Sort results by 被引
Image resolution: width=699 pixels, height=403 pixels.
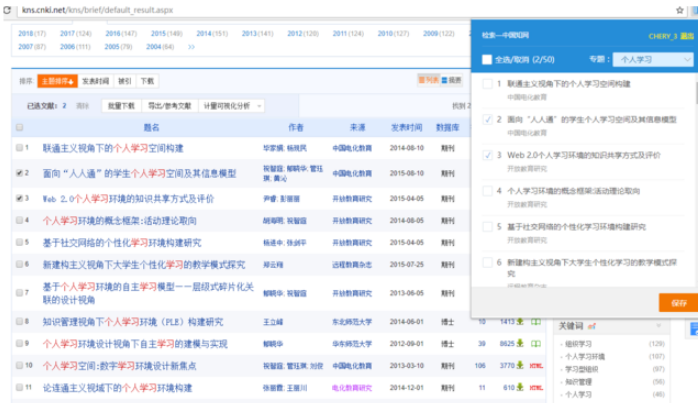(125, 81)
